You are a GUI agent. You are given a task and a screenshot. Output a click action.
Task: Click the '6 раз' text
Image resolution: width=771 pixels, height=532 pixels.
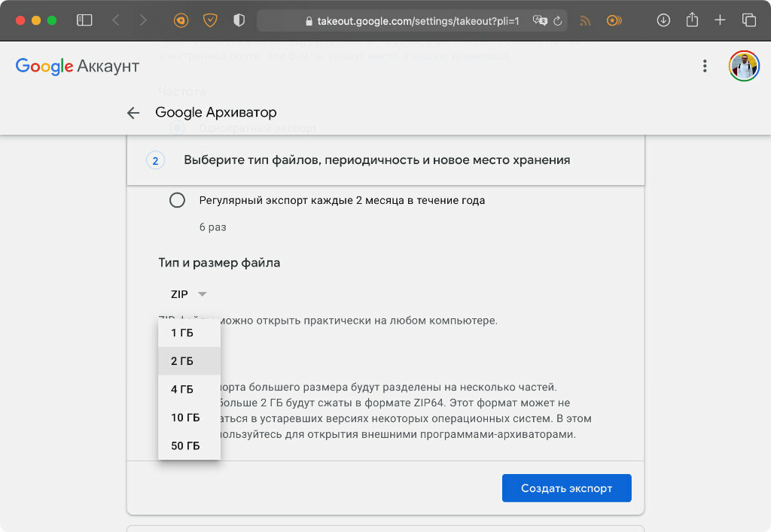(x=213, y=227)
